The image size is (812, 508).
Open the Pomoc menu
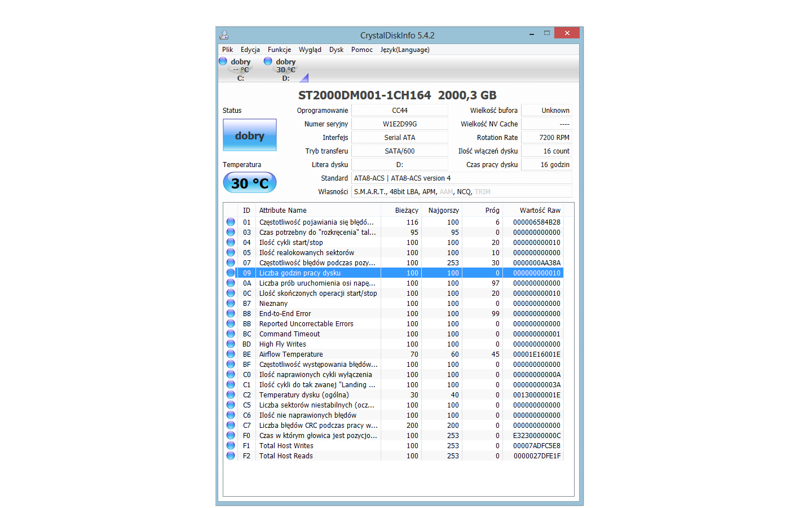point(361,50)
